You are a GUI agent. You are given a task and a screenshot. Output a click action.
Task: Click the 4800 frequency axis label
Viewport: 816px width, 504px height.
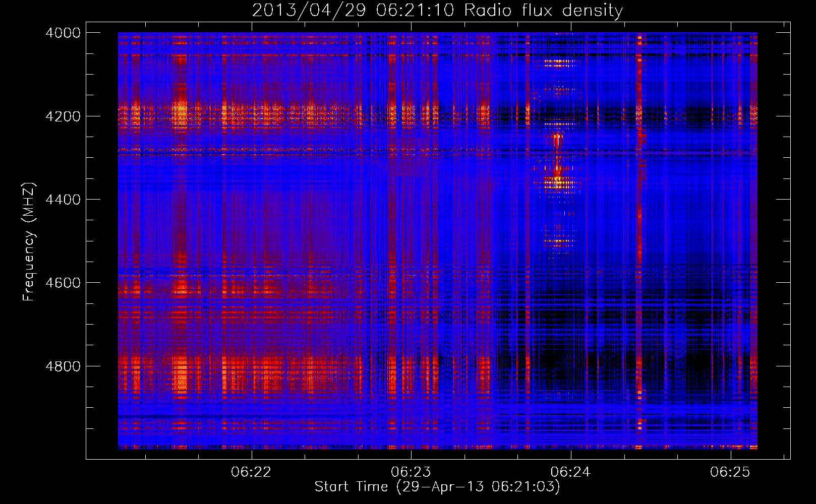click(63, 366)
